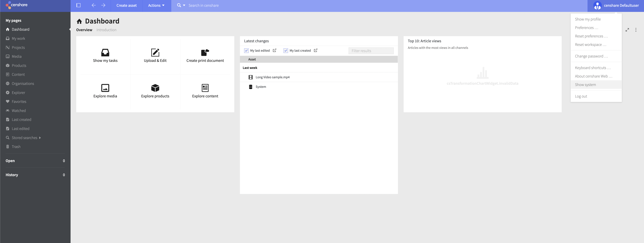644x243 pixels.
Task: Open the Actions dropdown menu
Action: click(x=156, y=5)
